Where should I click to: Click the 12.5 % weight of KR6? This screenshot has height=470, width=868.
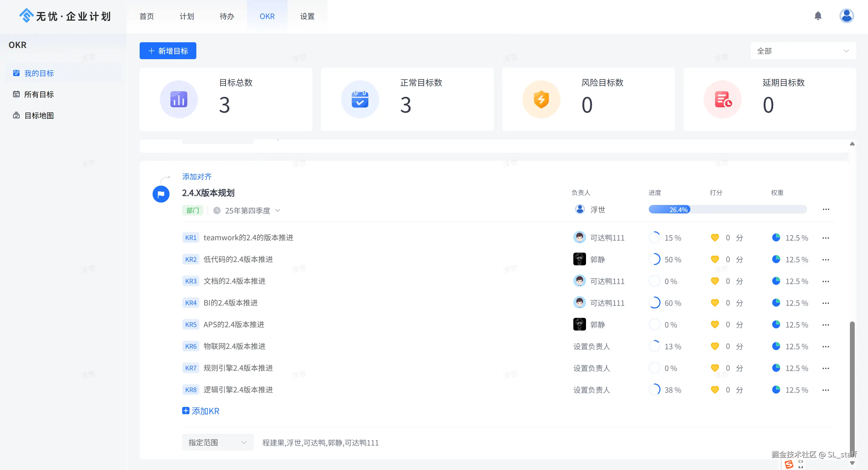(x=797, y=347)
